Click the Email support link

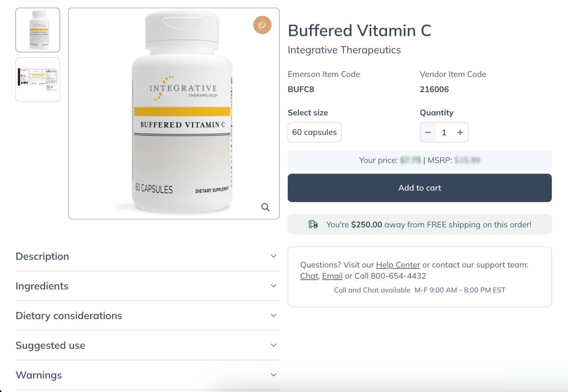[332, 276]
